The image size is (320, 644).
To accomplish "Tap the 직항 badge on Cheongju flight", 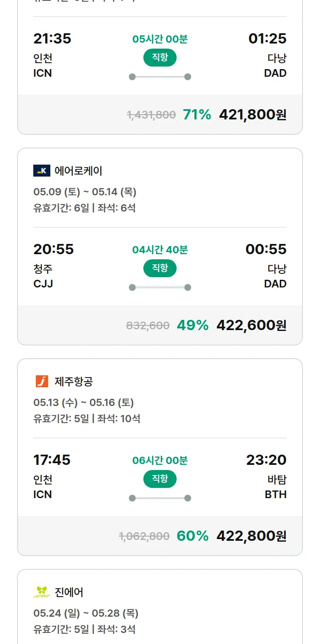I will [x=160, y=268].
